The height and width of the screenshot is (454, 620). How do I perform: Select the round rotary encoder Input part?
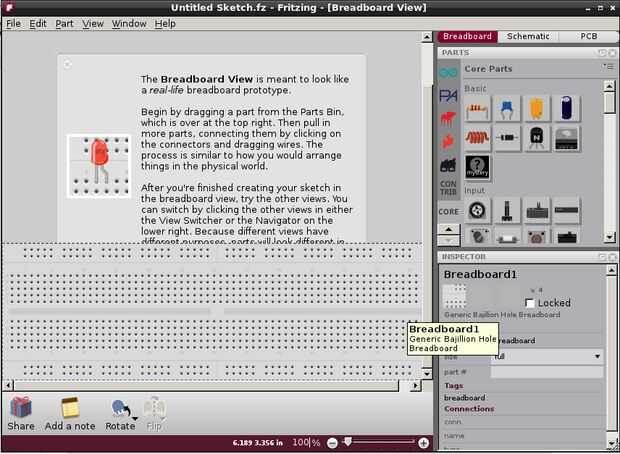pos(478,210)
